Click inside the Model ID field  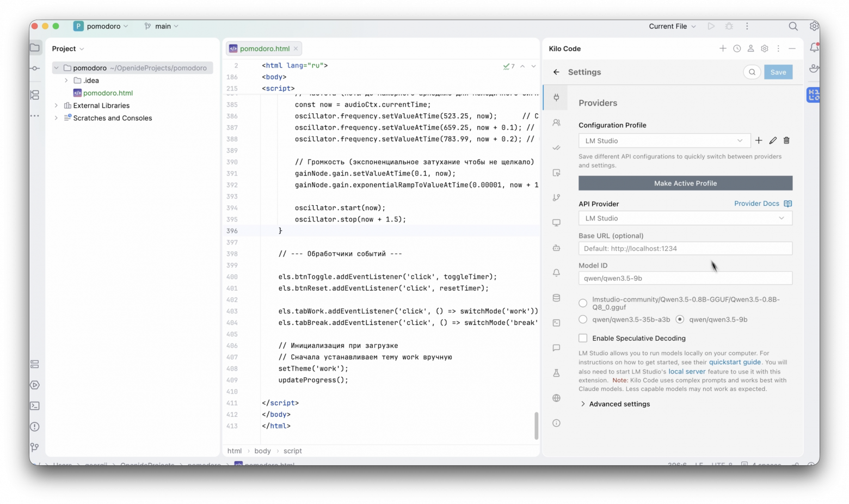point(685,278)
